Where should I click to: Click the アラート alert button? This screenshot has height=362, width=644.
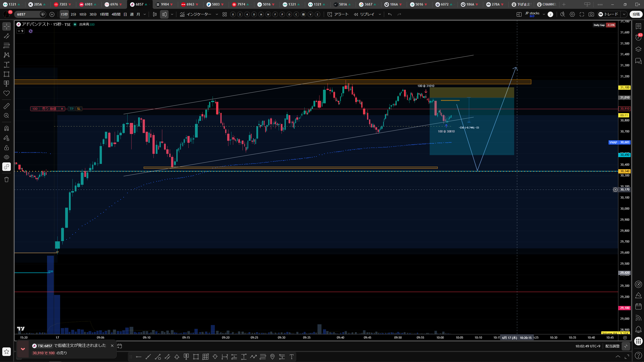[338, 14]
